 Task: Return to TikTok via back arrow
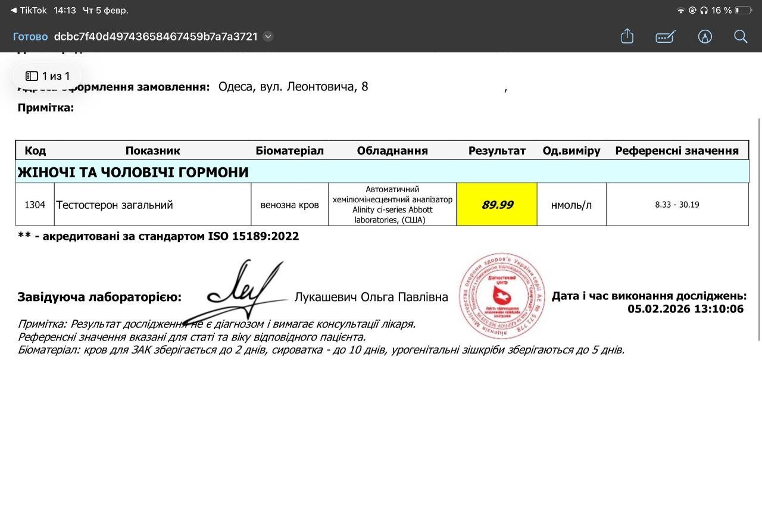[x=14, y=10]
